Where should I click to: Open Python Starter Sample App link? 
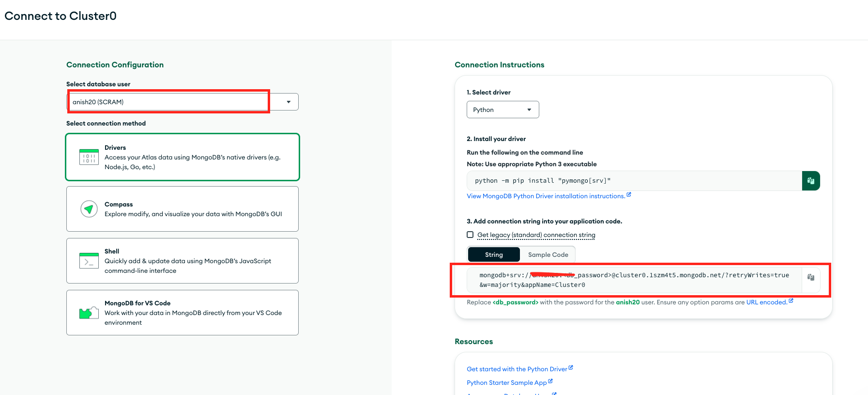click(x=506, y=383)
